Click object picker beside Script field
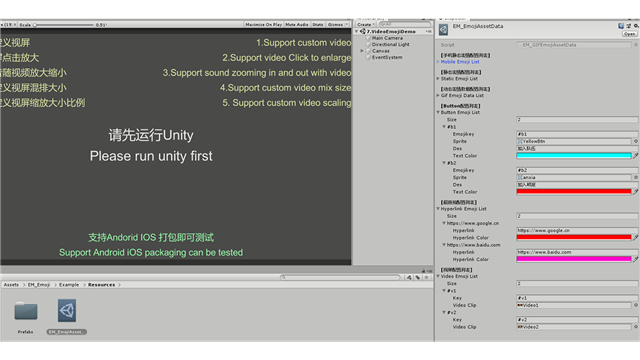640x360 pixels. pyautogui.click(x=636, y=45)
